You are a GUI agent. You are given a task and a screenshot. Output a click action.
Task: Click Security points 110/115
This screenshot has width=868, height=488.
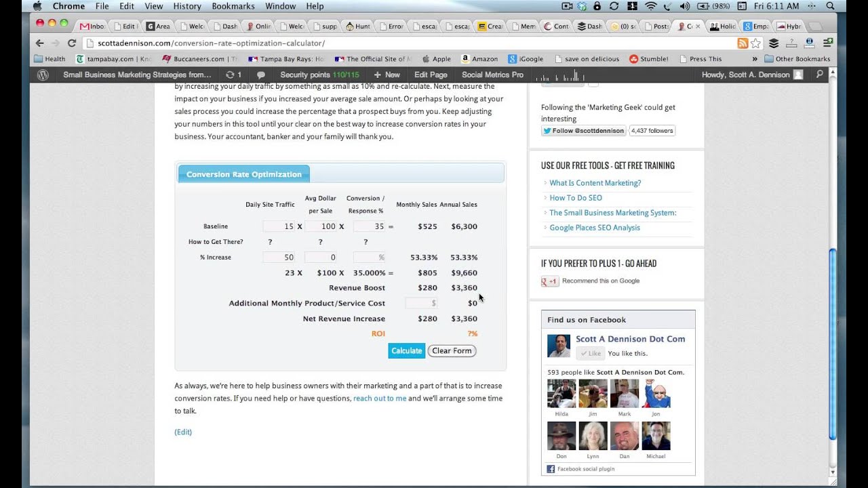(x=319, y=75)
